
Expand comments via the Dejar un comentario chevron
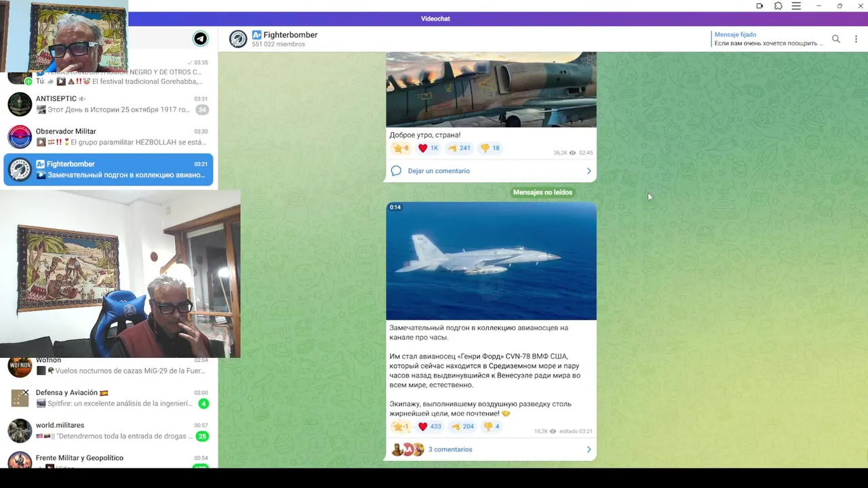pyautogui.click(x=589, y=171)
